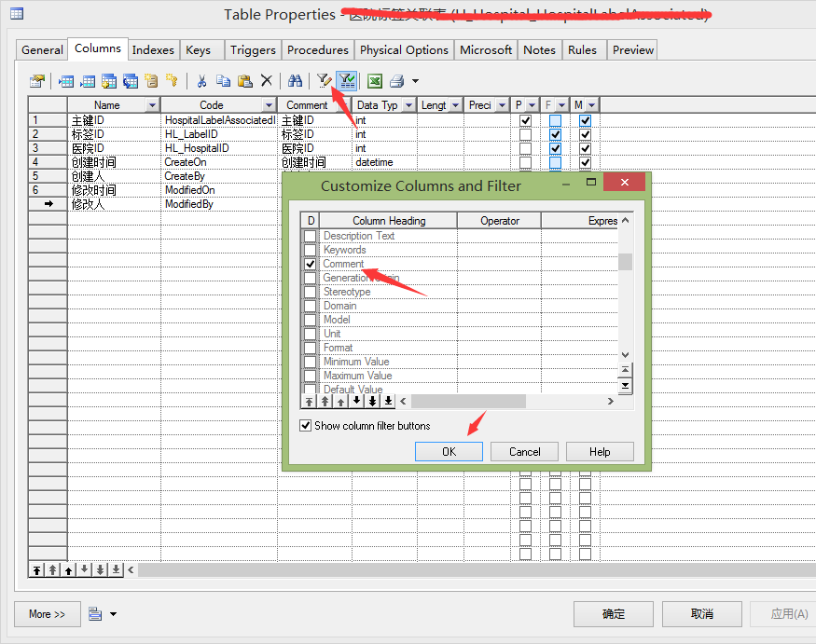Click the Copy icon in toolbar
The image size is (816, 644).
pyautogui.click(x=223, y=81)
